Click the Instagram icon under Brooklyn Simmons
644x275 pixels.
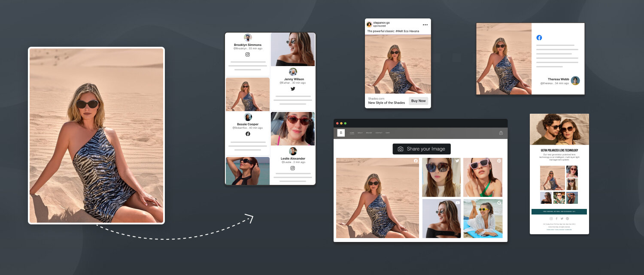[248, 54]
